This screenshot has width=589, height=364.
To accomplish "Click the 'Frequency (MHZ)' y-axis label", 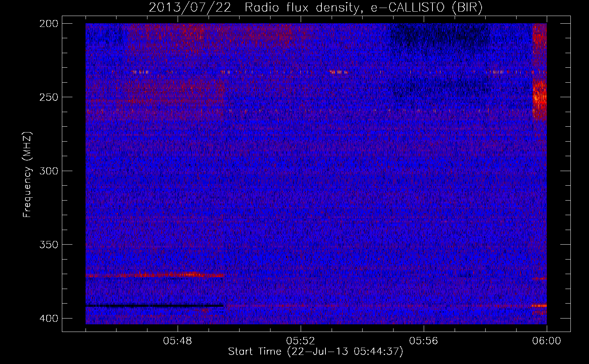I will (x=27, y=174).
